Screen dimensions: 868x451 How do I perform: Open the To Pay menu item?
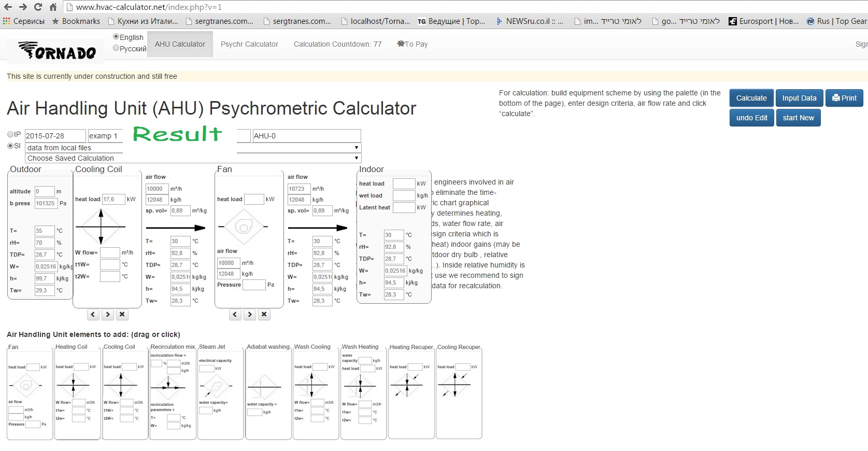point(412,44)
